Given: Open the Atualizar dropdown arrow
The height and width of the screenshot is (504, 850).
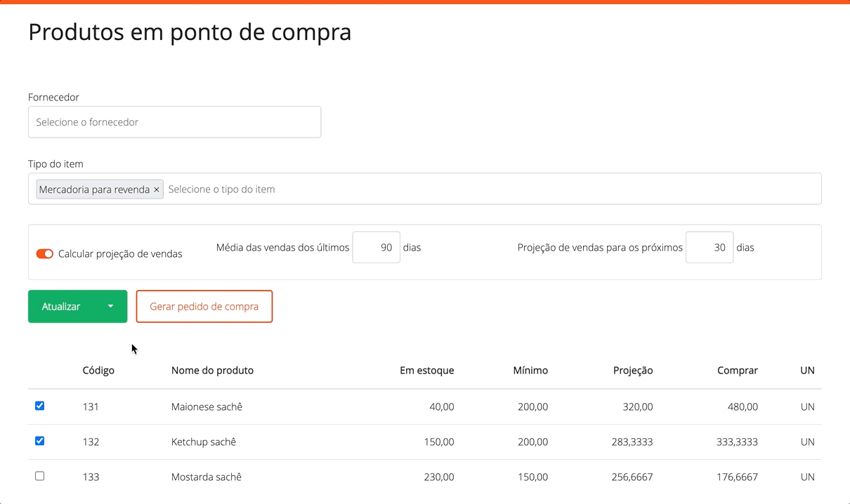Looking at the screenshot, I should [x=110, y=307].
